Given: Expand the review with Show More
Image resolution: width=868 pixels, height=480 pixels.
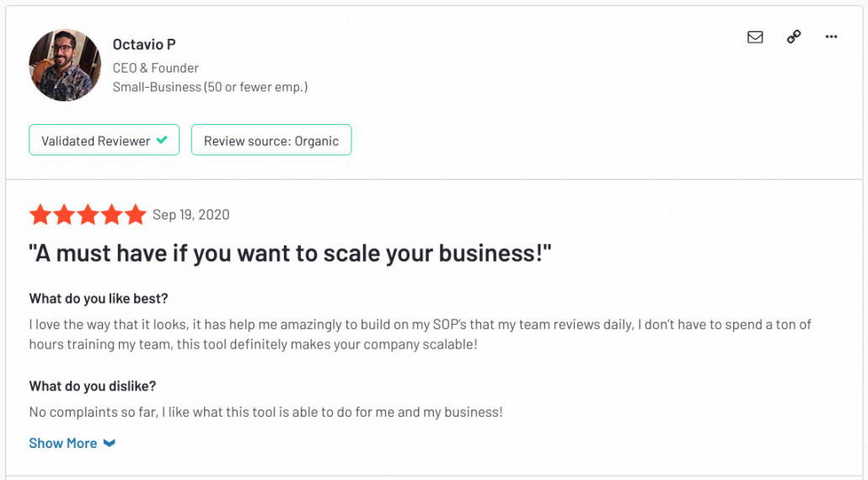Looking at the screenshot, I should pos(62,443).
